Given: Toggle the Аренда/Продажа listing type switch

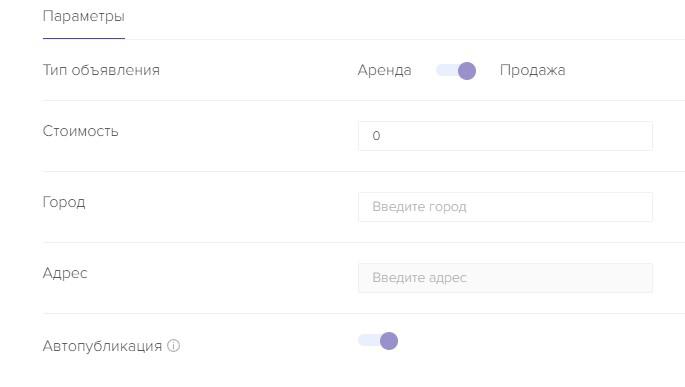Looking at the screenshot, I should click(x=456, y=71).
